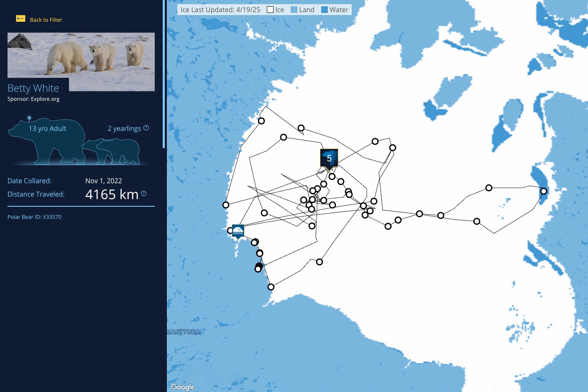Click the distance traveled info icon
This screenshot has height=392, width=588.
click(x=143, y=193)
